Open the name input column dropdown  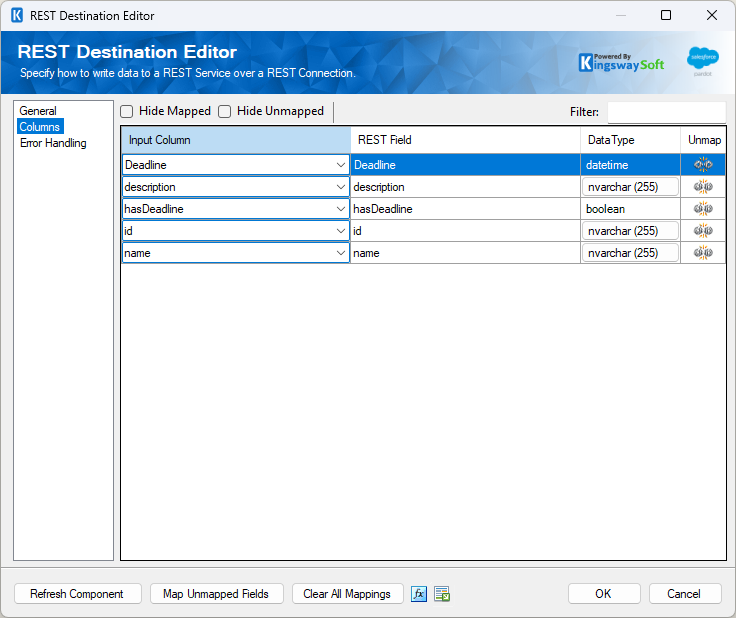[x=340, y=253]
